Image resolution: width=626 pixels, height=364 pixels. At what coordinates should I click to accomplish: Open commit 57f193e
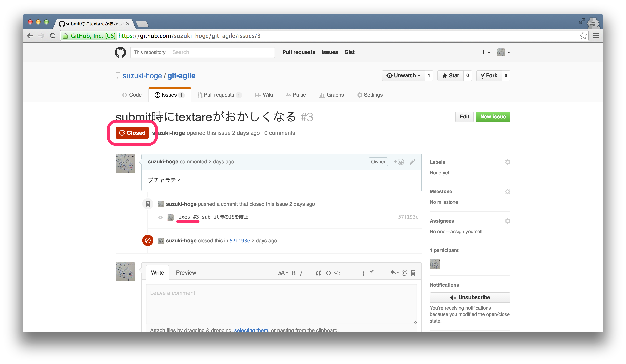(239, 240)
